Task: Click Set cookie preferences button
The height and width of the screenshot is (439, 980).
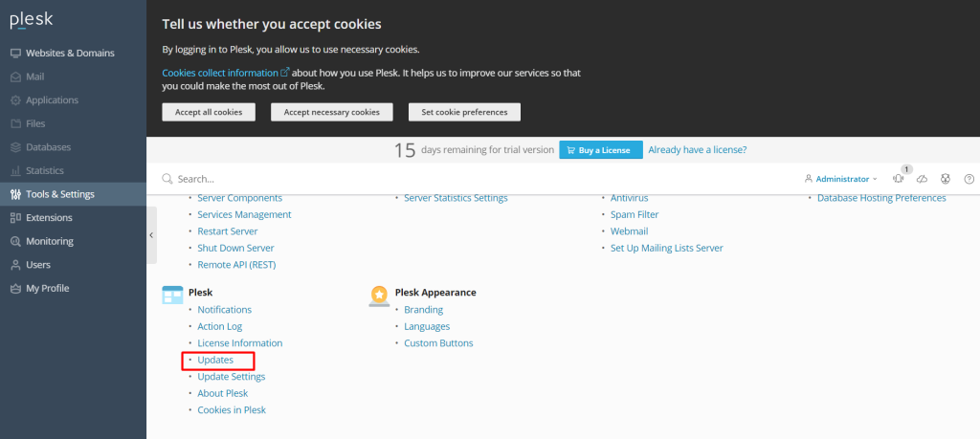Action: [464, 113]
